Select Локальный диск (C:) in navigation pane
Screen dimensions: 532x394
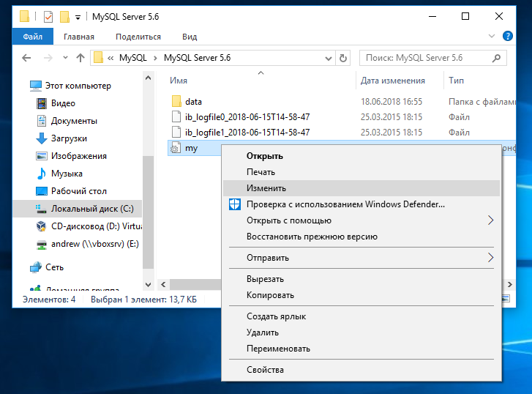pos(78,209)
